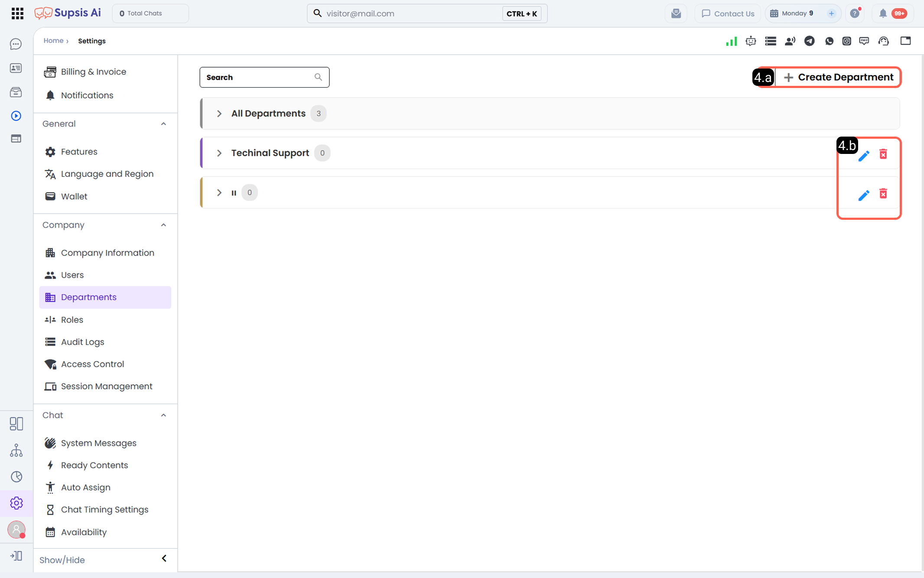The height and width of the screenshot is (578, 924).
Task: Open the hierarchy tree icon in left rail
Action: click(16, 451)
